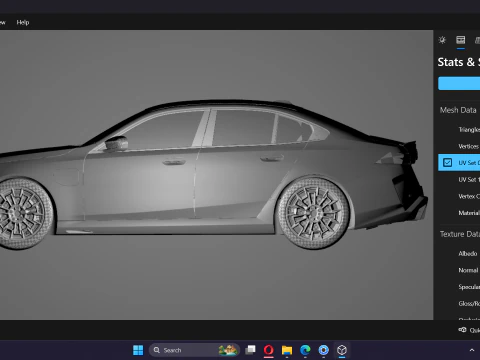Viewport: 480px width, 360px height.
Task: Click the Quick Animations icon at bottom
Action: (462, 330)
